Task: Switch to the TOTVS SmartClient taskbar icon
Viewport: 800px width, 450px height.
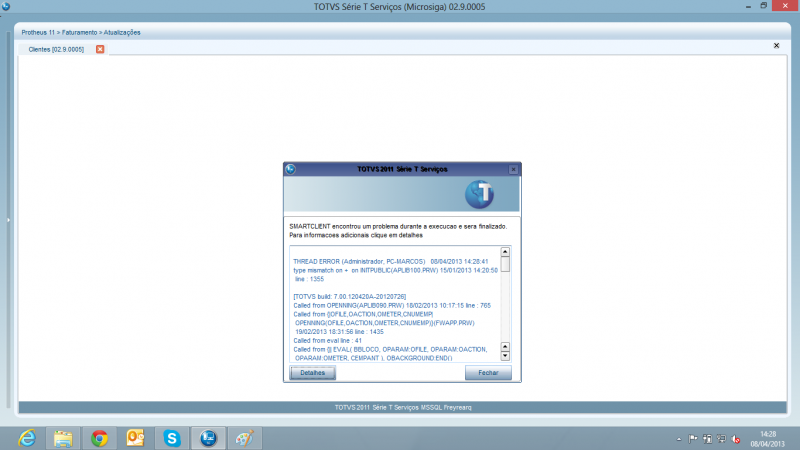Action: coord(208,438)
